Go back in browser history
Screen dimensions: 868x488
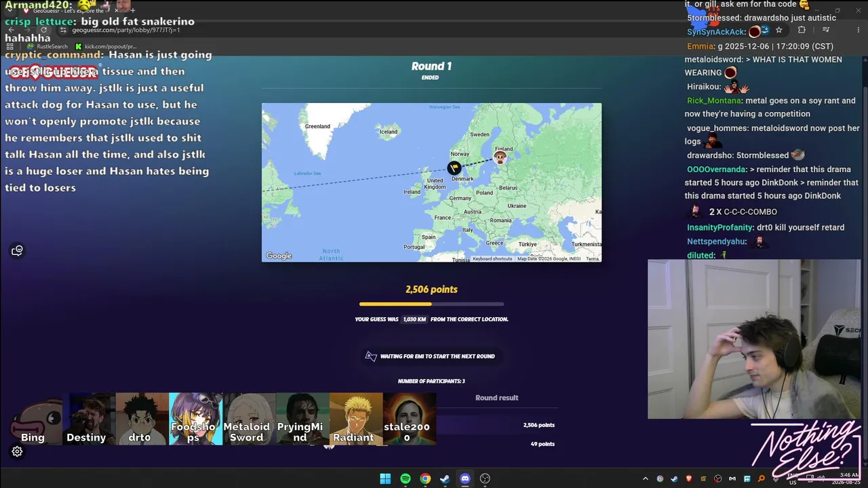point(11,30)
